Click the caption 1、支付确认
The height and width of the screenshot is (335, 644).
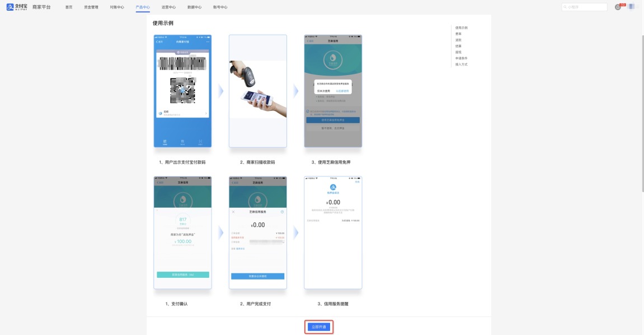(x=177, y=304)
